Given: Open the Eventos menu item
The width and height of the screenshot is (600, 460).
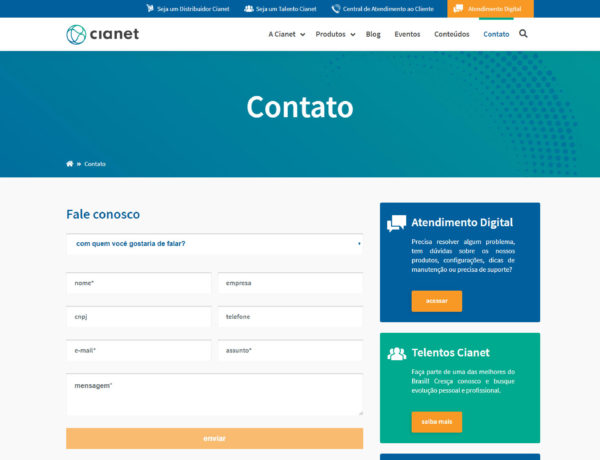Looking at the screenshot, I should (407, 34).
